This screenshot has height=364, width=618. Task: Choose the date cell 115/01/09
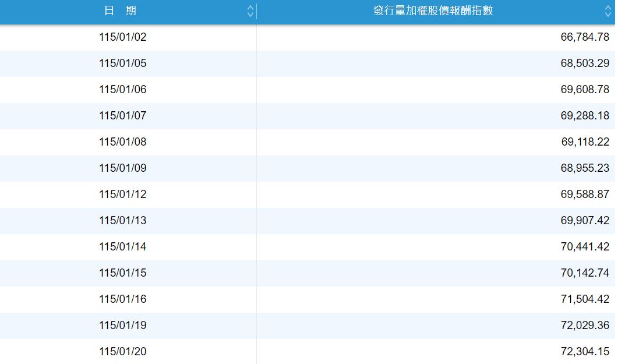(123, 168)
